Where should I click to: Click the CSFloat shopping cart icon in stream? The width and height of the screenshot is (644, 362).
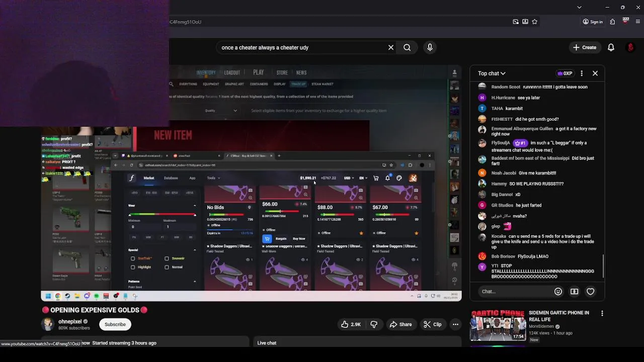pos(376,178)
